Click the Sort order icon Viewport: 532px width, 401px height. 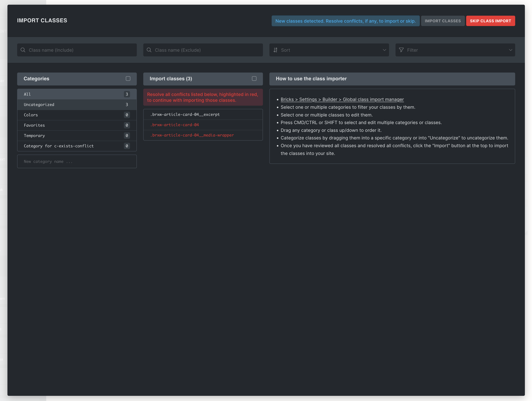[275, 50]
